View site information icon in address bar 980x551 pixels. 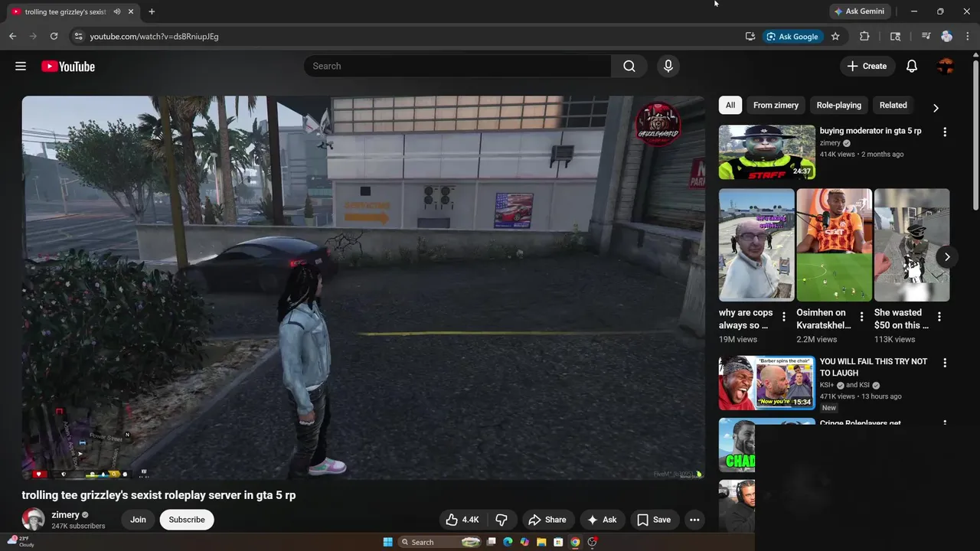coord(77,36)
